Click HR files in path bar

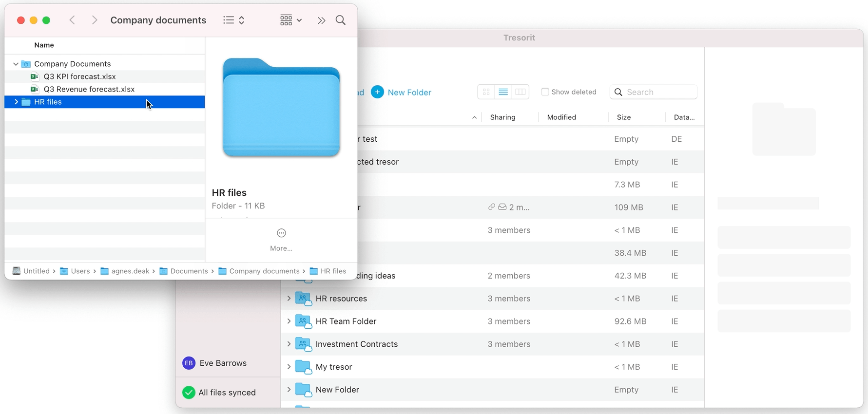[328, 271]
